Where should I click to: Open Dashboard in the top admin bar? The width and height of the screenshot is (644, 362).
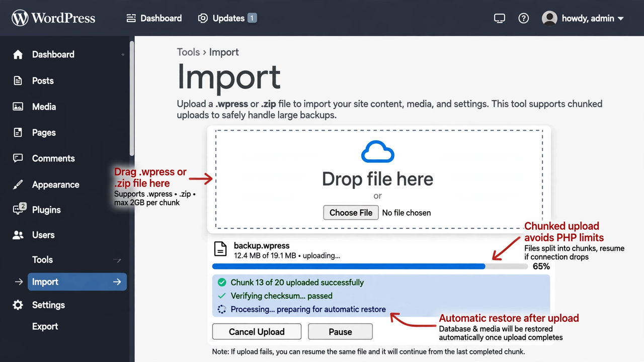point(154,18)
